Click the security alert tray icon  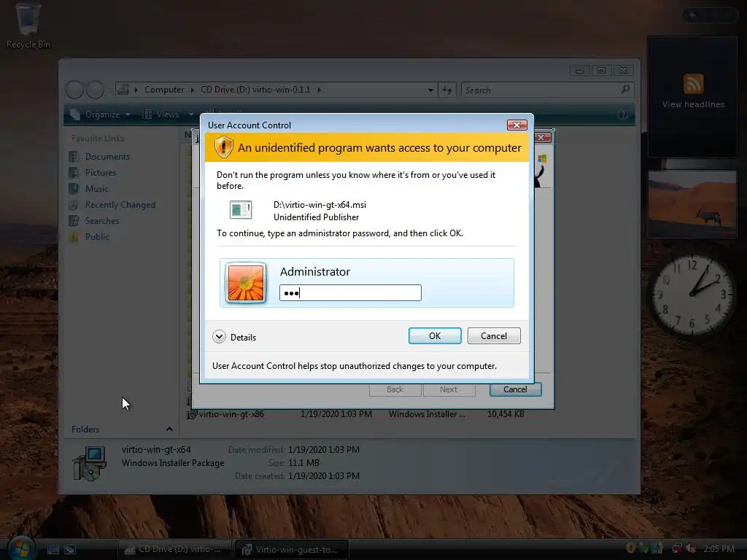pyautogui.click(x=631, y=548)
